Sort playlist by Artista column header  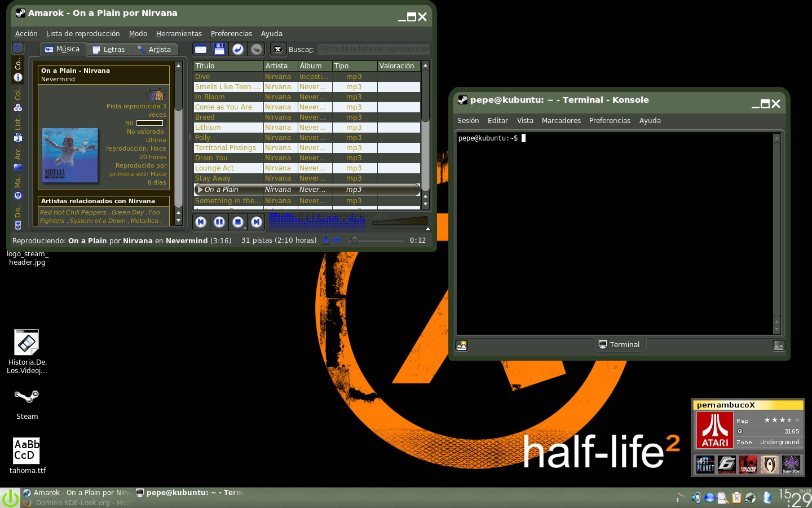click(x=281, y=66)
